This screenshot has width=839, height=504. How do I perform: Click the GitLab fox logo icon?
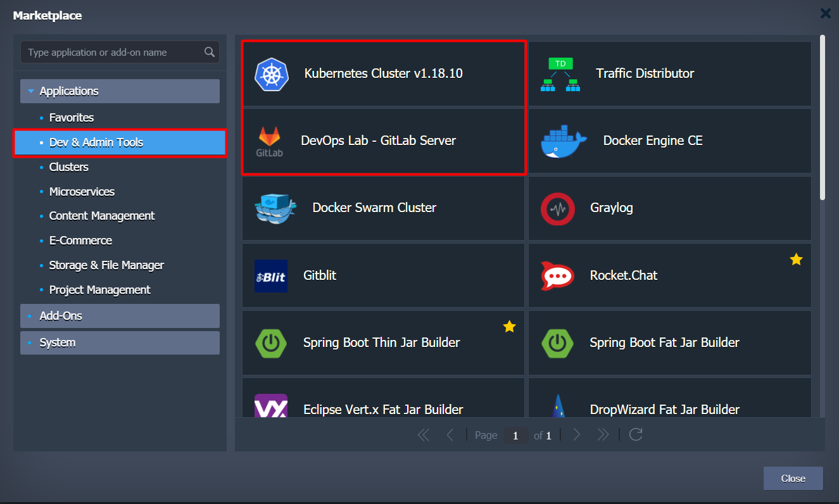click(x=270, y=141)
